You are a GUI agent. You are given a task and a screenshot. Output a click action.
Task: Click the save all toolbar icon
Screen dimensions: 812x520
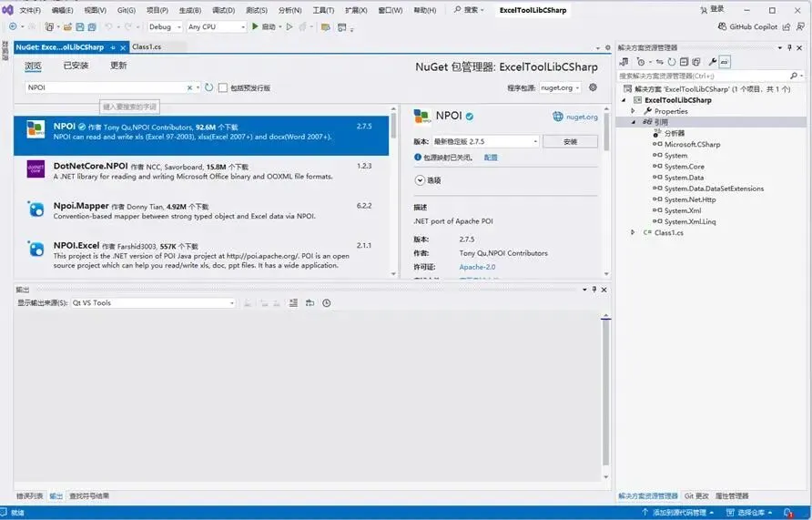tap(92, 26)
